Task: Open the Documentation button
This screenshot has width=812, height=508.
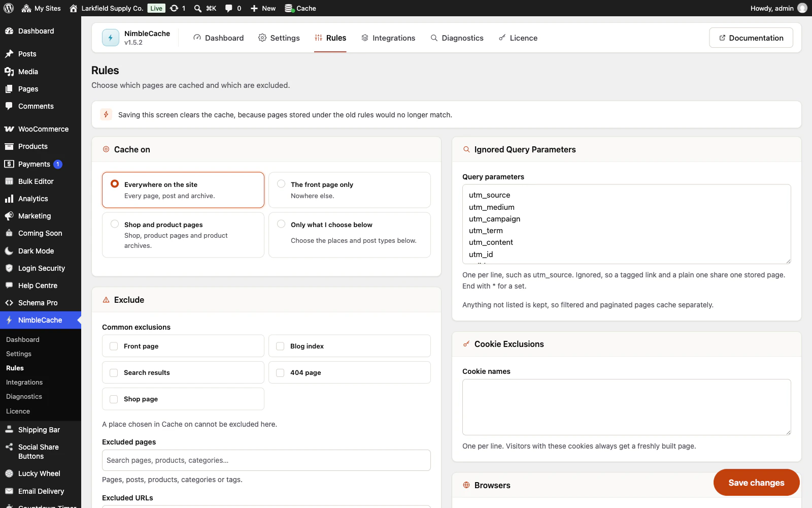Action: 751,38
